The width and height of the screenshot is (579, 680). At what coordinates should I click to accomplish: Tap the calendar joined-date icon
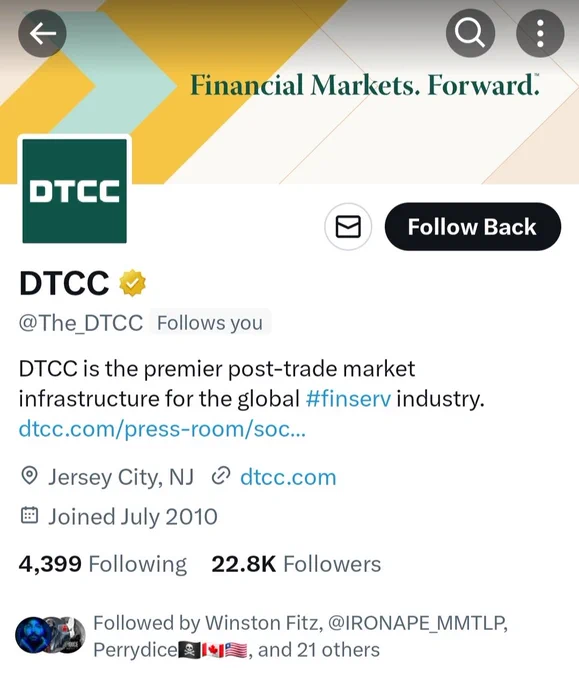tap(29, 515)
